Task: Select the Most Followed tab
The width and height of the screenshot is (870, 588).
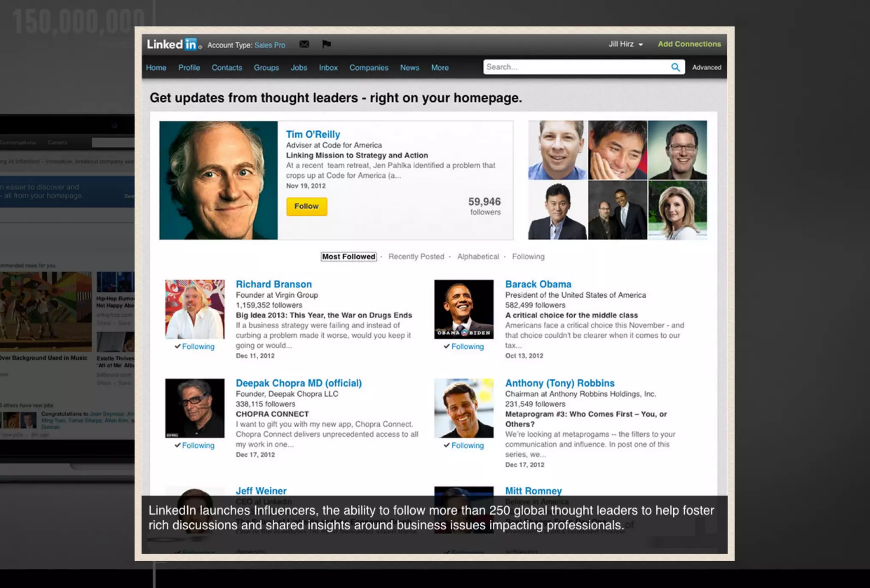Action: [348, 257]
